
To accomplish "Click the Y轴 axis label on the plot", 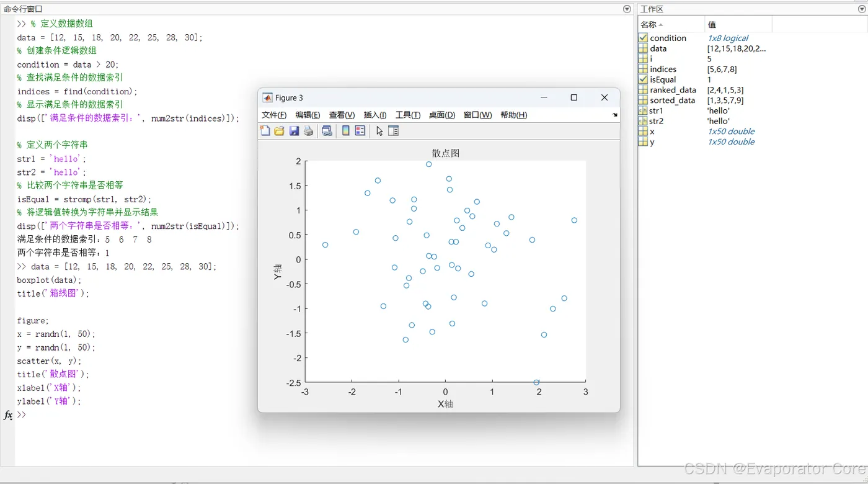I will (x=277, y=272).
